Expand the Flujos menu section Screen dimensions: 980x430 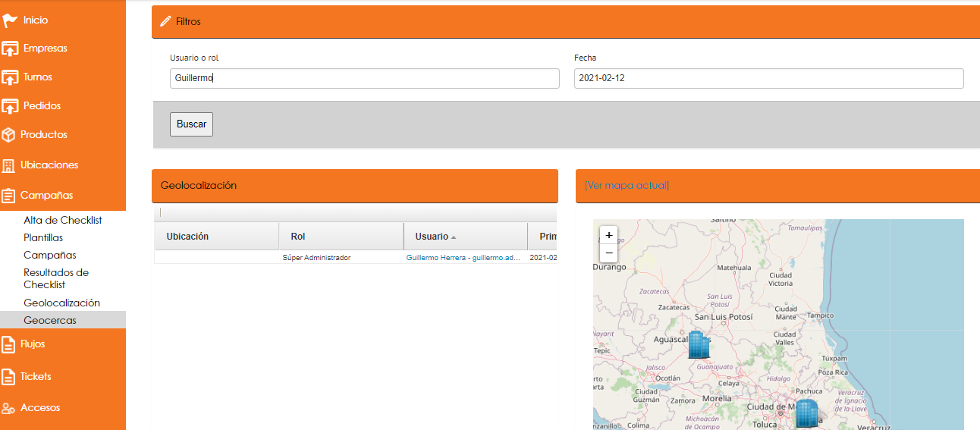[x=33, y=344]
